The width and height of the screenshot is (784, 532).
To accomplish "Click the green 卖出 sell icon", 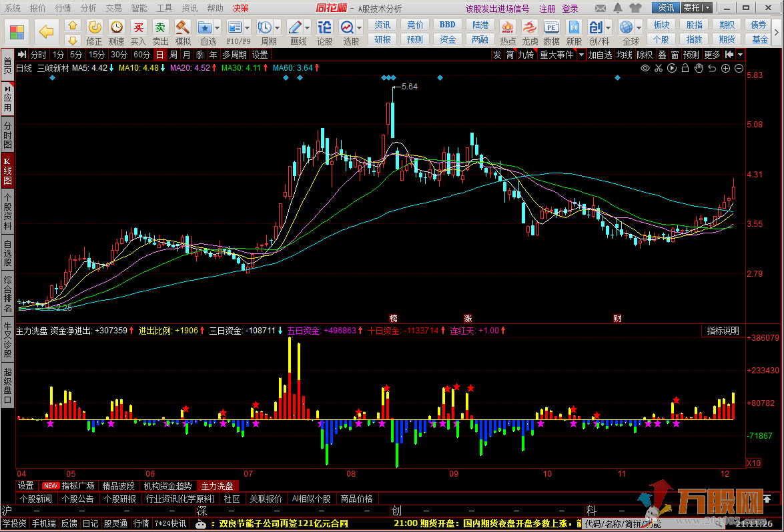I will pyautogui.click(x=160, y=27).
